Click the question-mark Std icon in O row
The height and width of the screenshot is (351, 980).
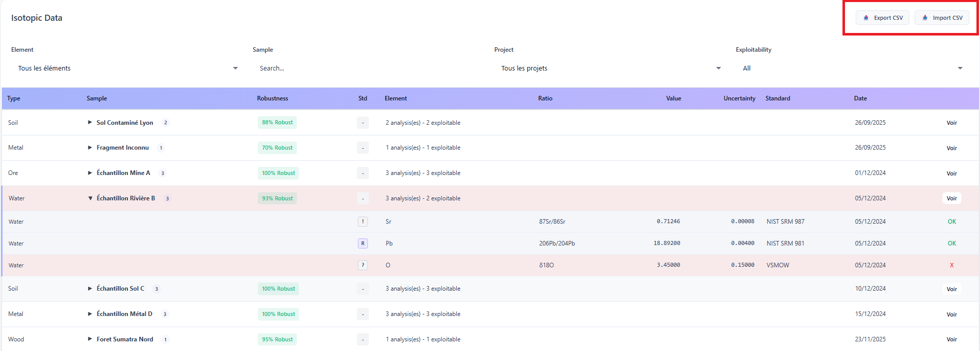click(x=363, y=265)
